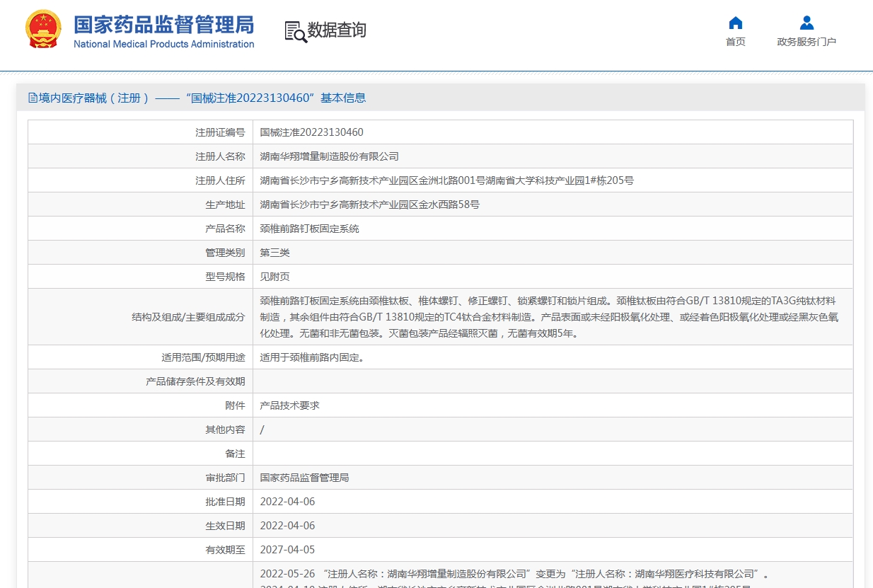Click the 注册人住所 label cell
The height and width of the screenshot is (588, 873).
[x=140, y=180]
